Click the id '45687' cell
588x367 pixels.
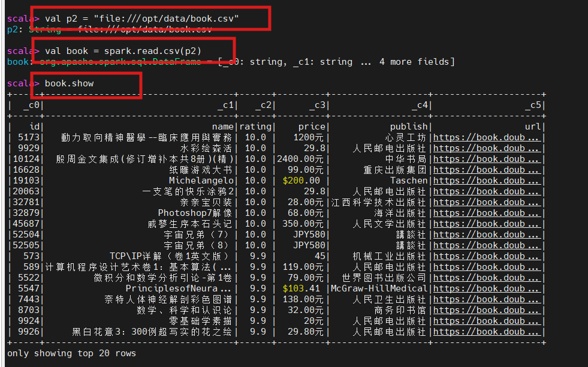pyautogui.click(x=26, y=224)
